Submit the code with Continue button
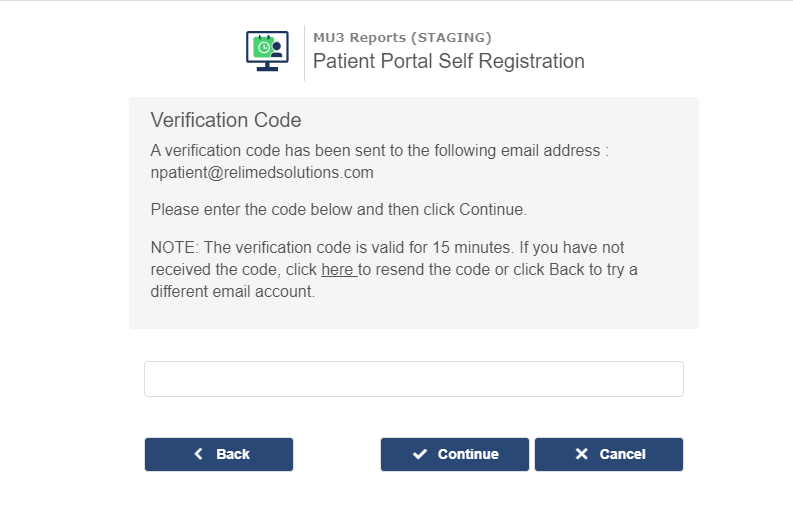The image size is (793, 507). [455, 454]
